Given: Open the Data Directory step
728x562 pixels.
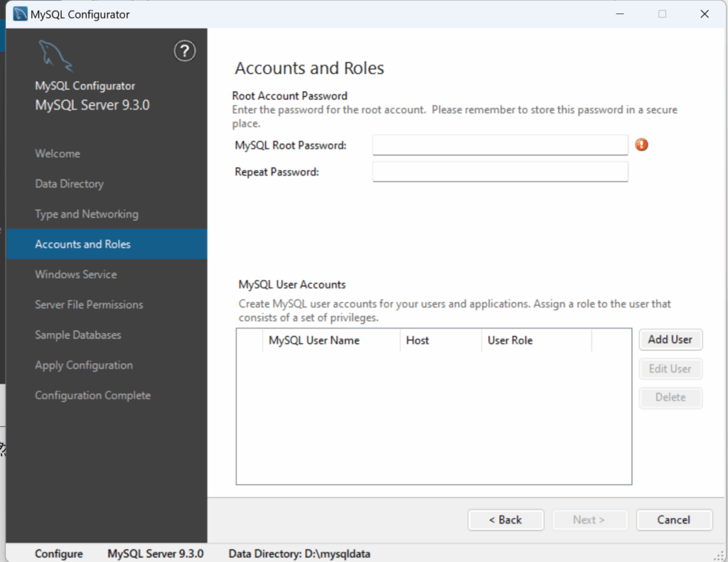Looking at the screenshot, I should [x=69, y=184].
